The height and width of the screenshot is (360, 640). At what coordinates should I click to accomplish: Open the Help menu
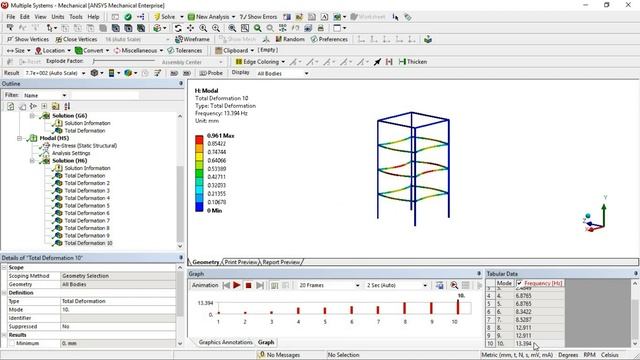(93, 17)
